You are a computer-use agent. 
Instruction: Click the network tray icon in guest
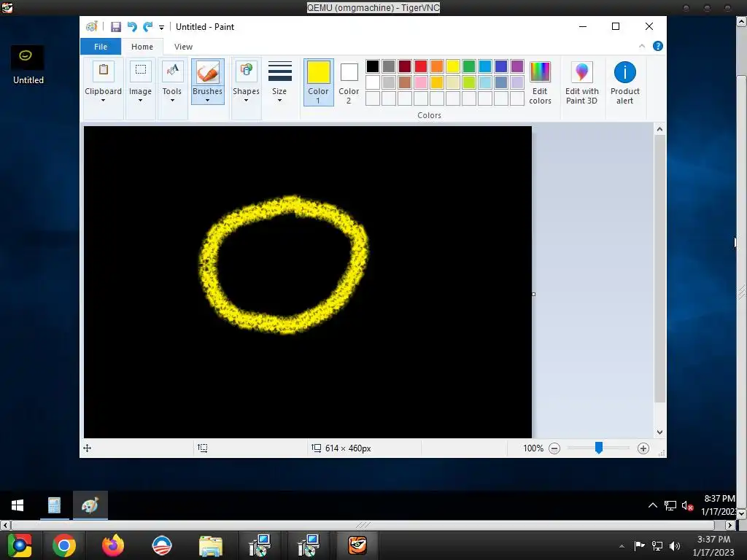670,506
